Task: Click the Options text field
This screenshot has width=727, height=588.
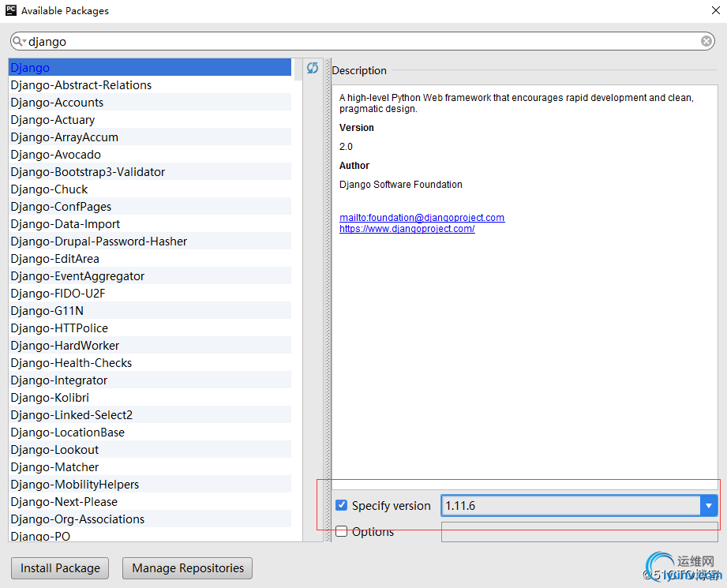Action: [579, 531]
